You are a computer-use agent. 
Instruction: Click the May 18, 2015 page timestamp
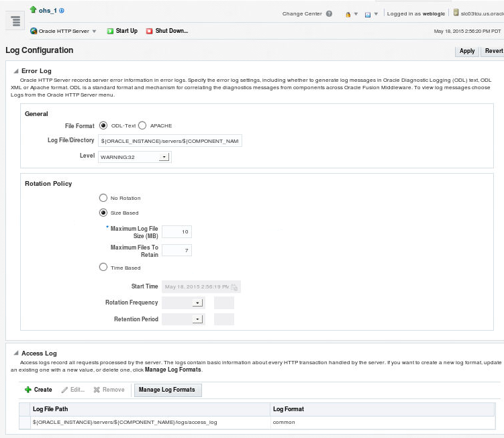(467, 31)
